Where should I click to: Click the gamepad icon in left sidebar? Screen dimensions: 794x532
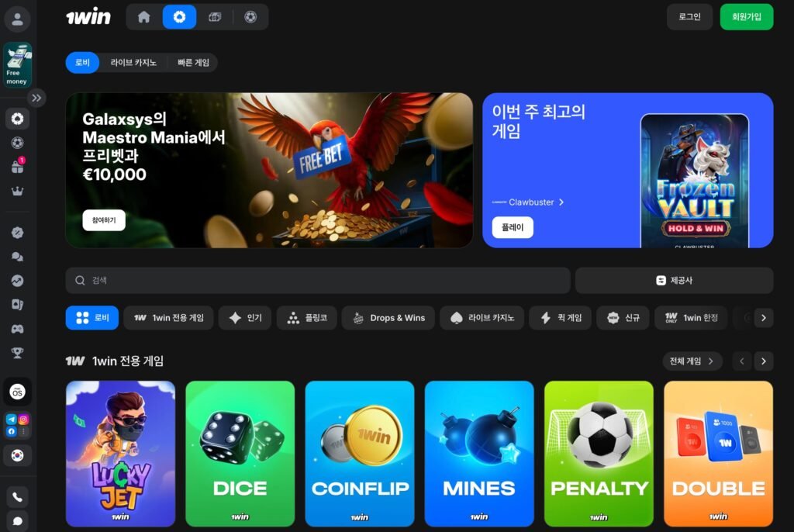pyautogui.click(x=17, y=329)
